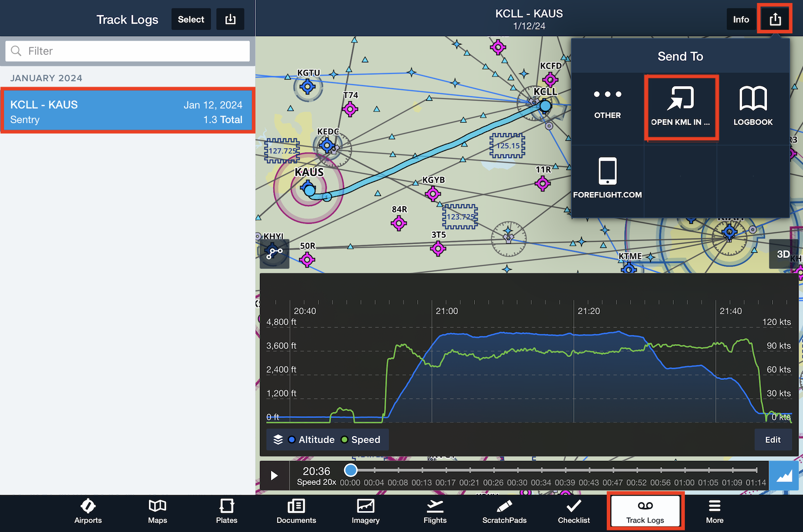Open graph layers selector icon
The image size is (803, 532).
278,439
